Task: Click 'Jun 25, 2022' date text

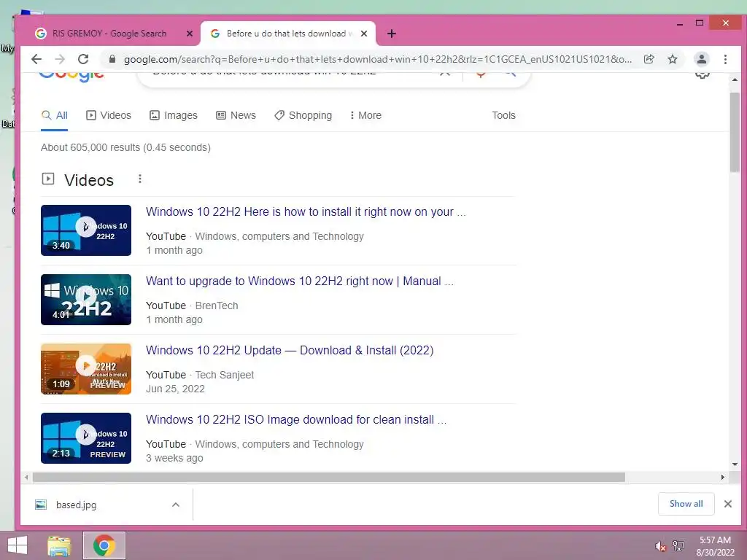Action: pos(175,389)
